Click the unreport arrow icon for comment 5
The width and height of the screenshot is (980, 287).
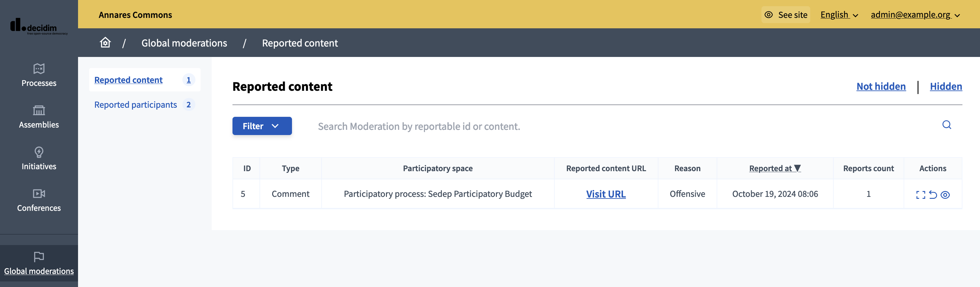point(933,195)
